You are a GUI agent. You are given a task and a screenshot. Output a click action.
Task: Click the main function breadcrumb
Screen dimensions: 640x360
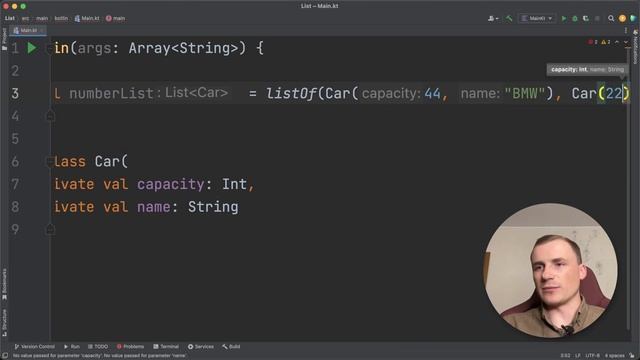(116, 18)
